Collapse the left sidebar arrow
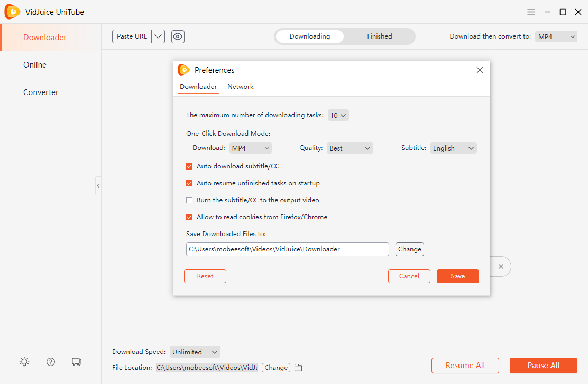 [98, 186]
